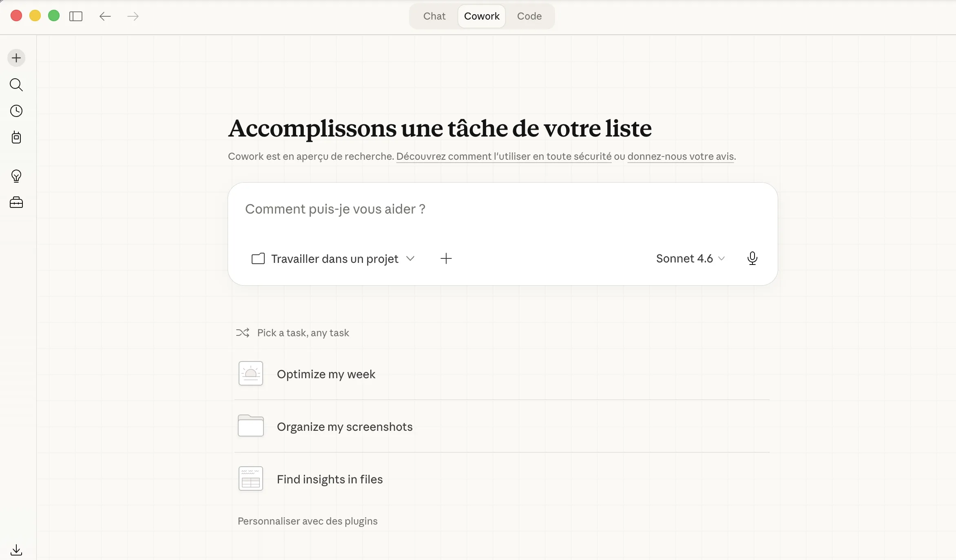956x560 pixels.
Task: Choose the Optimize my week task
Action: [326, 374]
